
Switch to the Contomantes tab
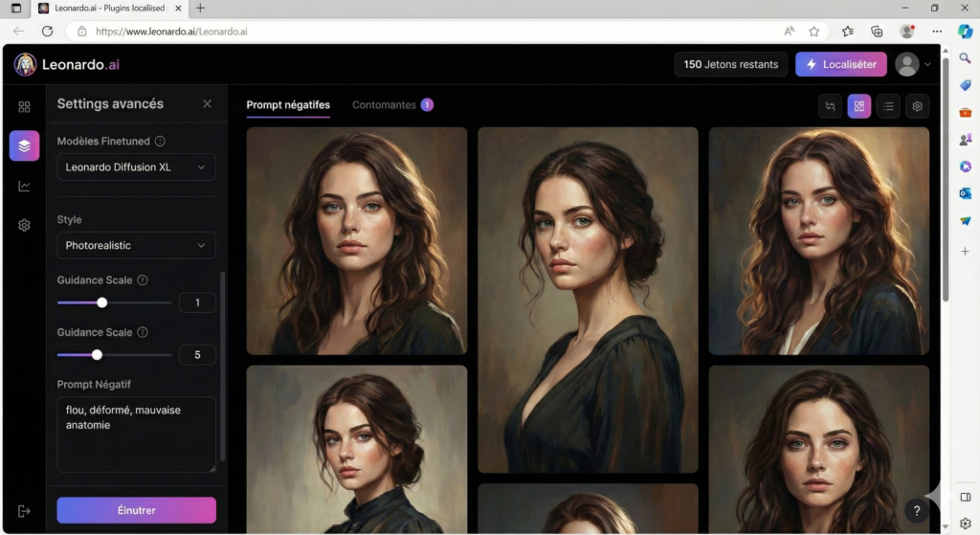tap(384, 104)
